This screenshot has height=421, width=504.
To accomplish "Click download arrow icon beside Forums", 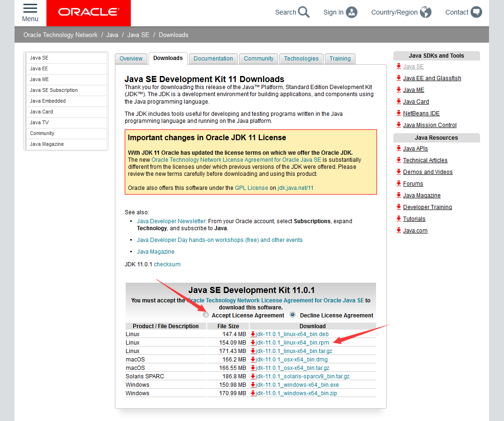I will pyautogui.click(x=399, y=183).
